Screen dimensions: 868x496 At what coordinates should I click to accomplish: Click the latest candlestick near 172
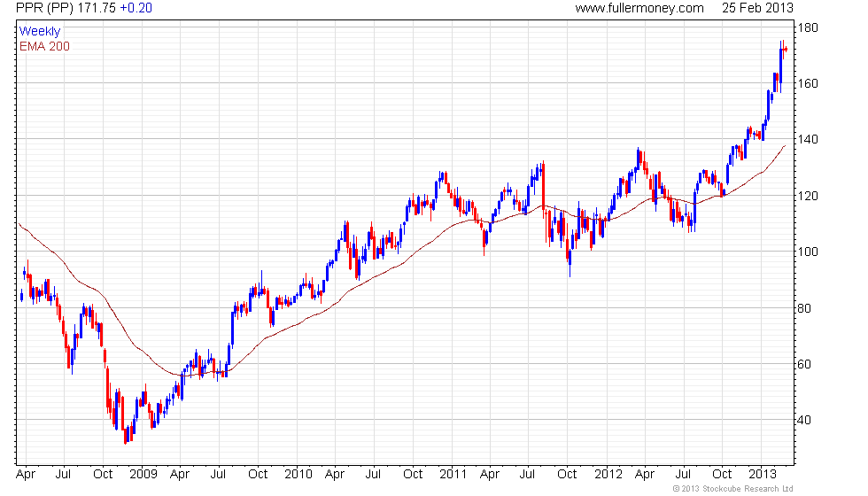pos(786,50)
